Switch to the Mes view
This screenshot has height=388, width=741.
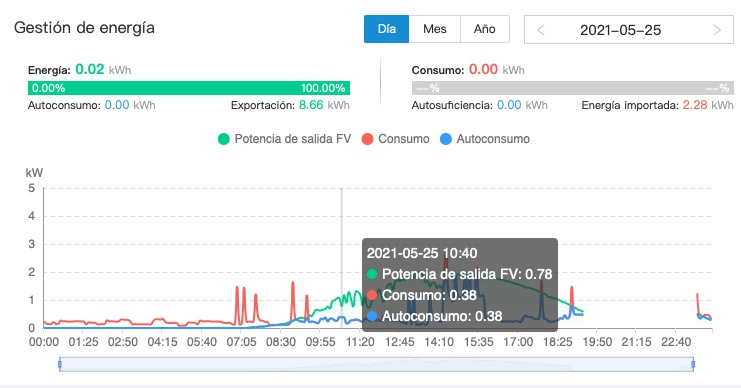tap(435, 29)
